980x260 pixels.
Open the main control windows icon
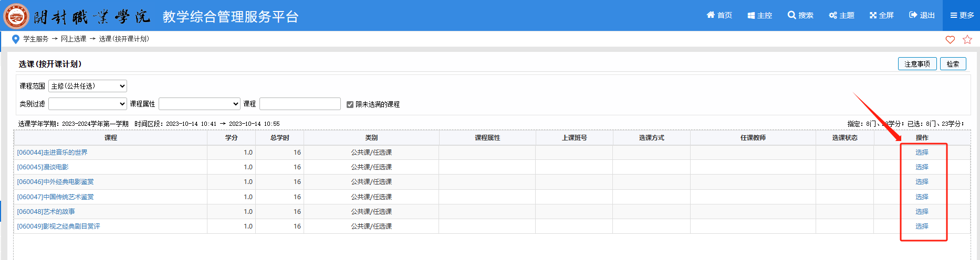[x=751, y=15]
